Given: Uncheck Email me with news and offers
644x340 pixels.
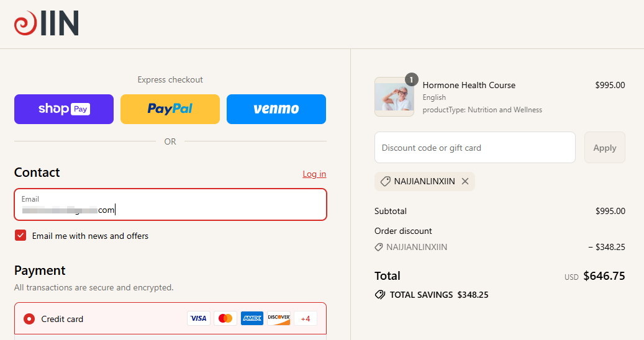Looking at the screenshot, I should point(21,236).
